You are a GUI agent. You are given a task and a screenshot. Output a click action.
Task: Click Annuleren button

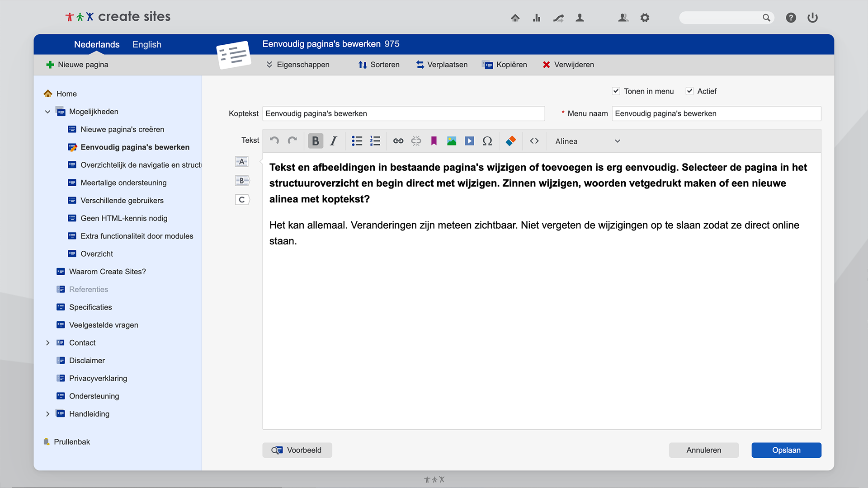click(x=703, y=450)
